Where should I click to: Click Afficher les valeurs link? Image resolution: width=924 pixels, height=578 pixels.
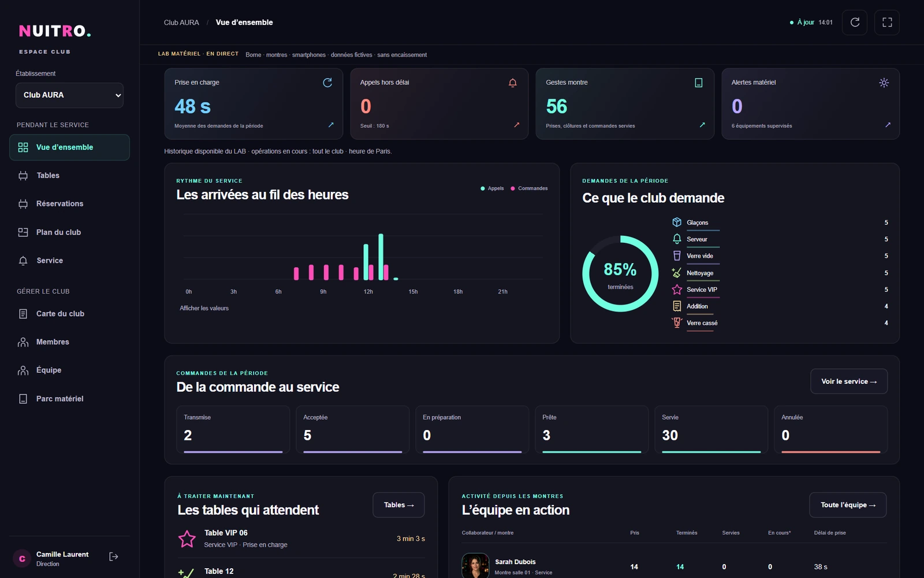[x=204, y=308]
